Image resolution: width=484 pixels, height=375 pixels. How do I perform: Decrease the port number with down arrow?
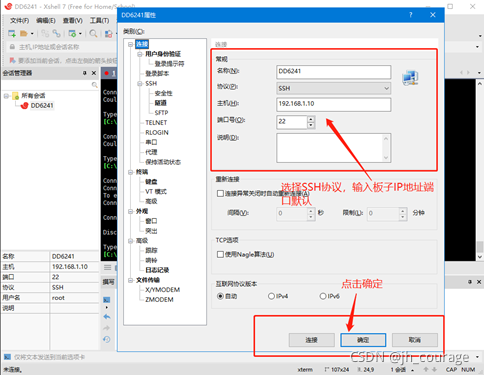[311, 125]
